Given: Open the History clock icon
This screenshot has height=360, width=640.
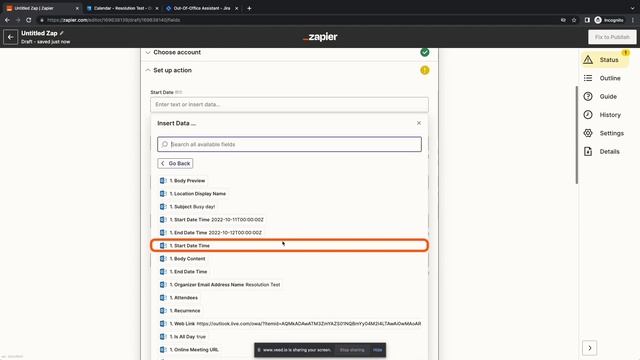Looking at the screenshot, I should coord(588,115).
